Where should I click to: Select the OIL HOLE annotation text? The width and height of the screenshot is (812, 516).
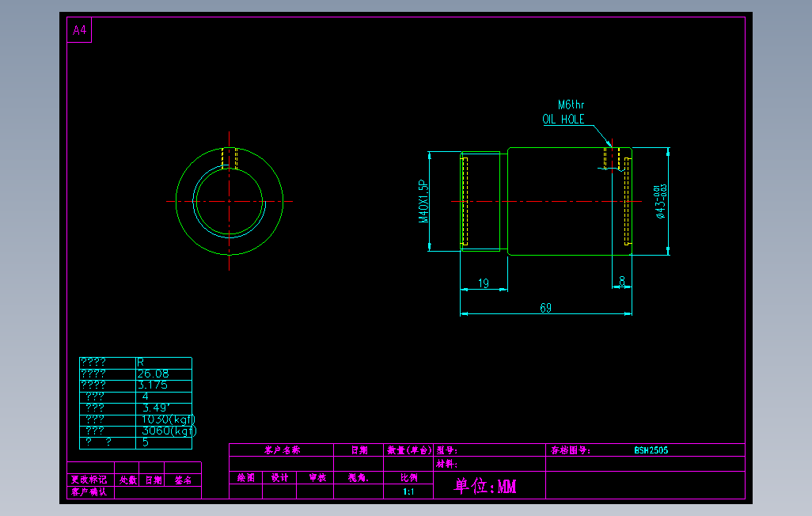(x=563, y=120)
